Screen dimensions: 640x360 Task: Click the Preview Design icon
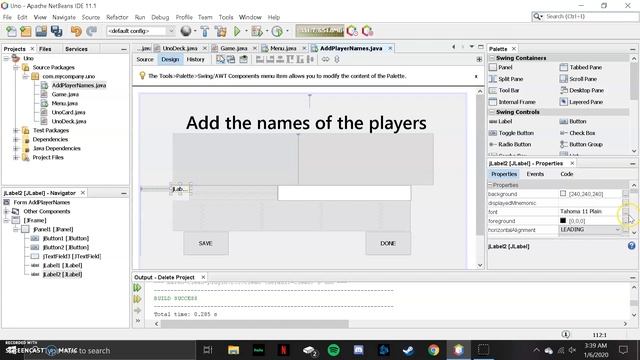(244, 60)
